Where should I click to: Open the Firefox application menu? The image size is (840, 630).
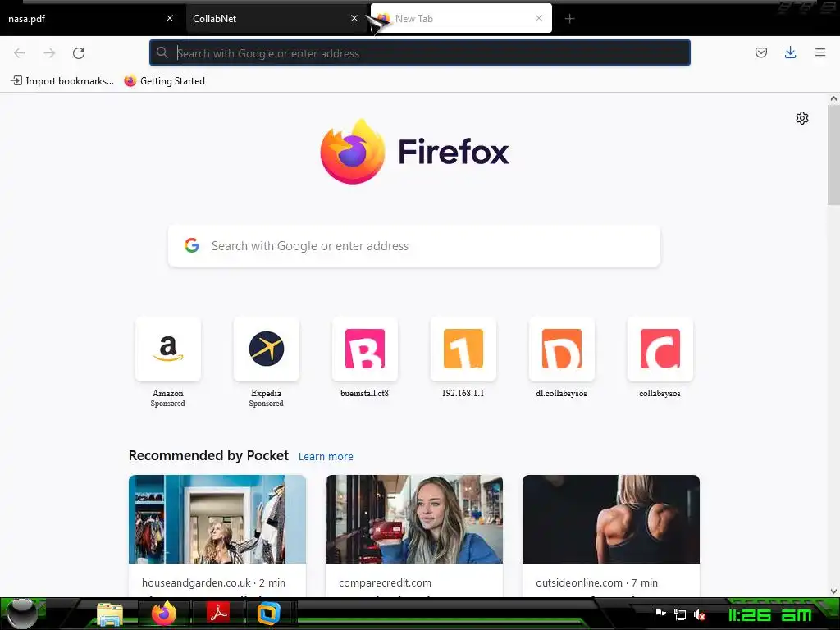click(820, 52)
